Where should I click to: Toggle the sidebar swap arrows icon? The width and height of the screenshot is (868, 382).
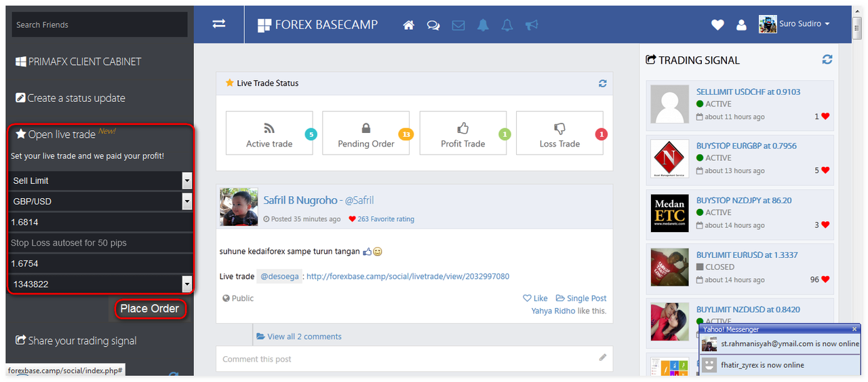(219, 24)
